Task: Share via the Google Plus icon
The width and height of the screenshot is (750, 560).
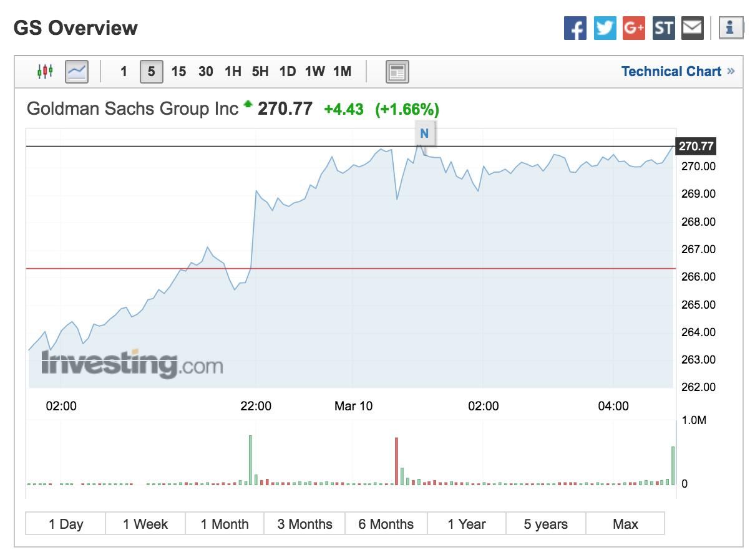Action: 634,28
